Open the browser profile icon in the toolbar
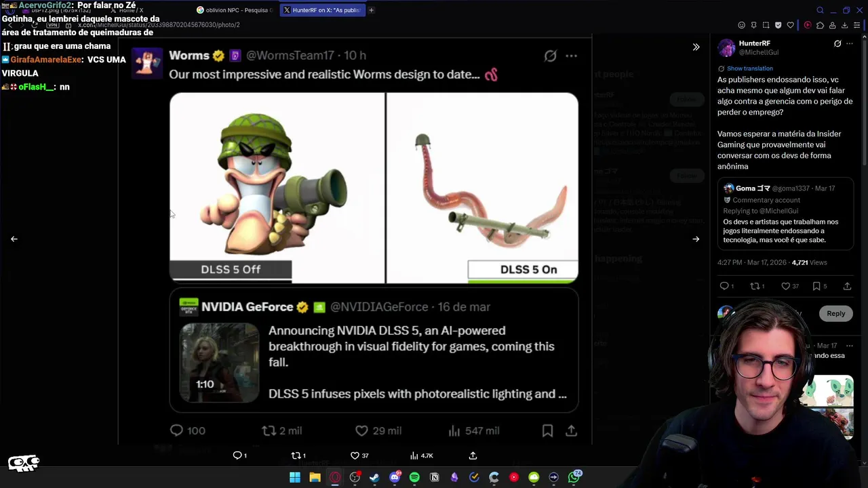 point(832,25)
